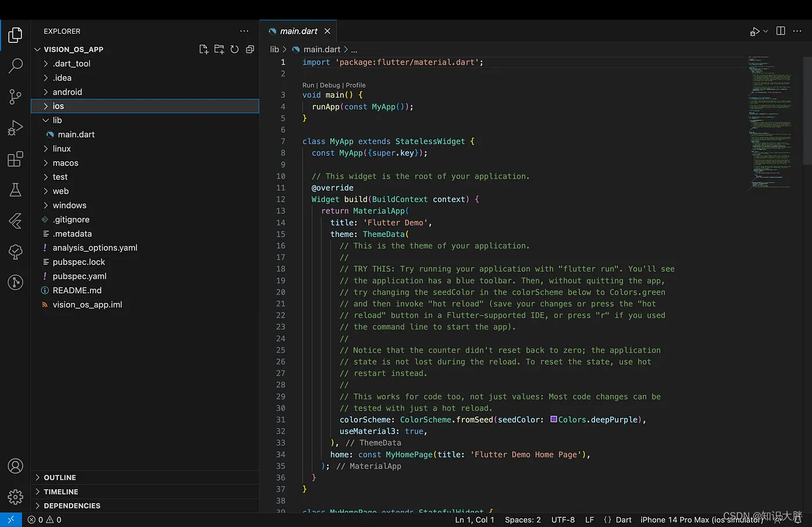The height and width of the screenshot is (527, 812).
Task: Collapse all folders in explorer
Action: (250, 49)
